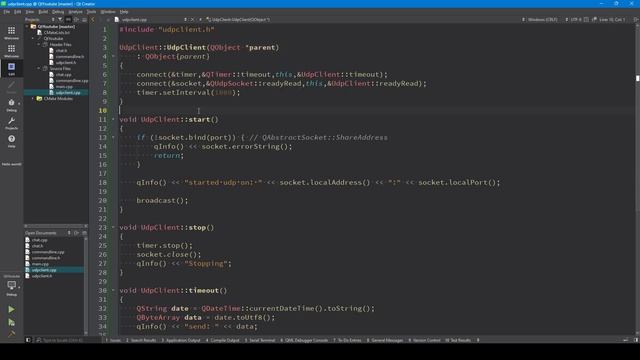Show the 10 Test Results pane
This screenshot has height=360, width=640.
coord(458,340)
